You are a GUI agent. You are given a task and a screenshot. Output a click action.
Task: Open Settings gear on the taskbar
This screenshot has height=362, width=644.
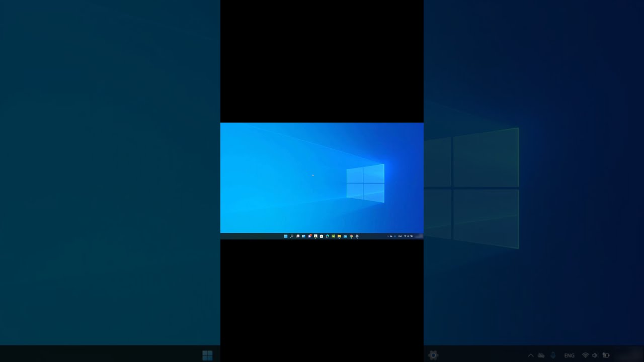coord(357,236)
